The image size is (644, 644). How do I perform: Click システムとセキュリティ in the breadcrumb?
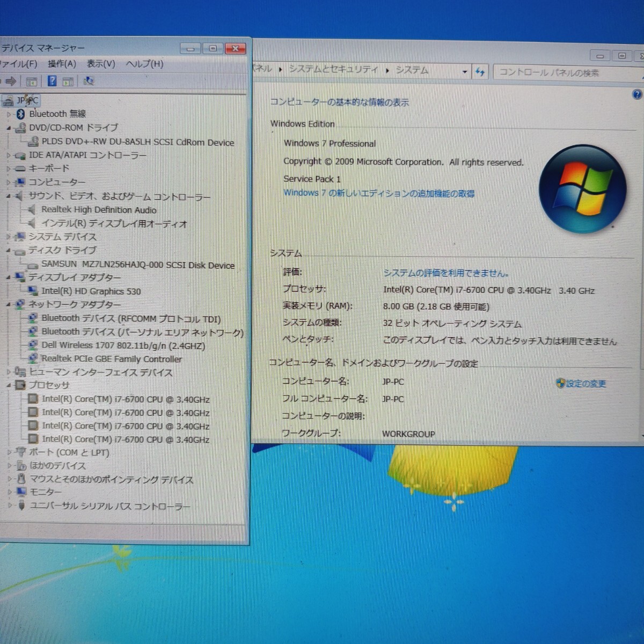pos(333,69)
